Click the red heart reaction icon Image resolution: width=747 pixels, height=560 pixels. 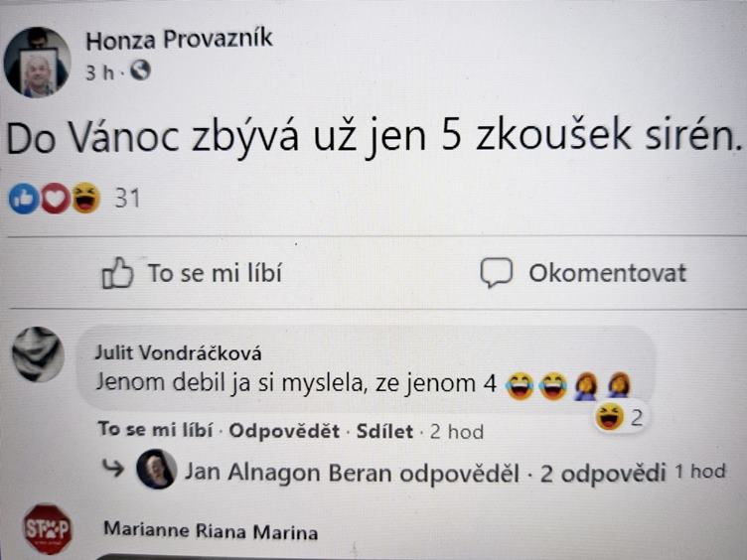(x=56, y=199)
